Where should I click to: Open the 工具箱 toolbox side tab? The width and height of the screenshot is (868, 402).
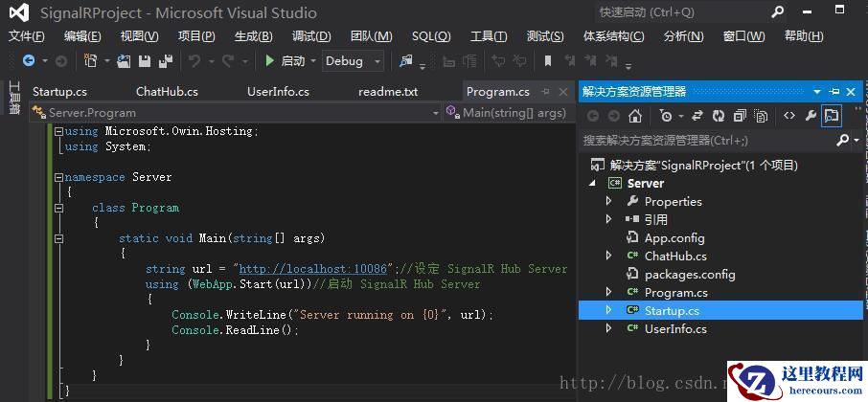14,98
